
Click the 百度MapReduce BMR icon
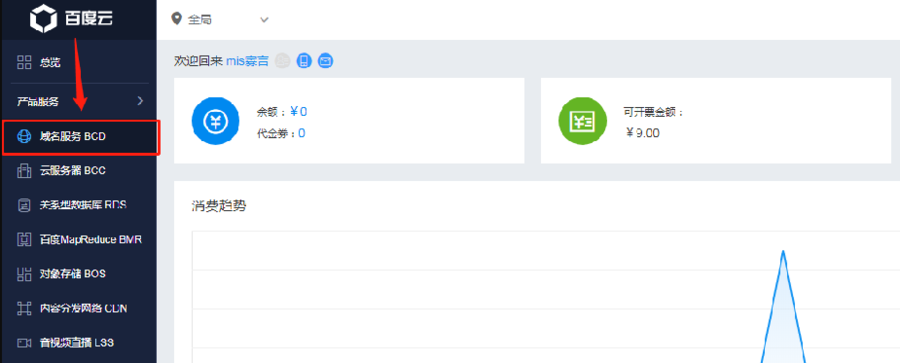point(24,240)
